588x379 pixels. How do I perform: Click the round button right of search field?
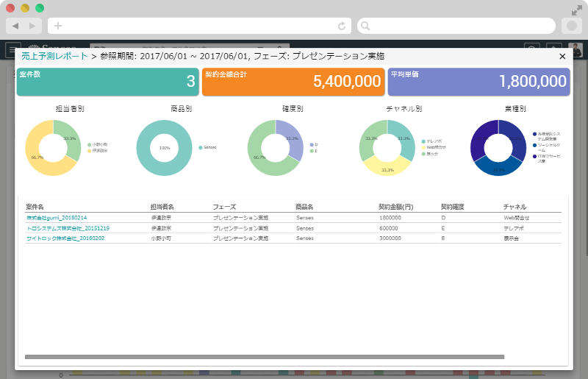click(x=571, y=26)
